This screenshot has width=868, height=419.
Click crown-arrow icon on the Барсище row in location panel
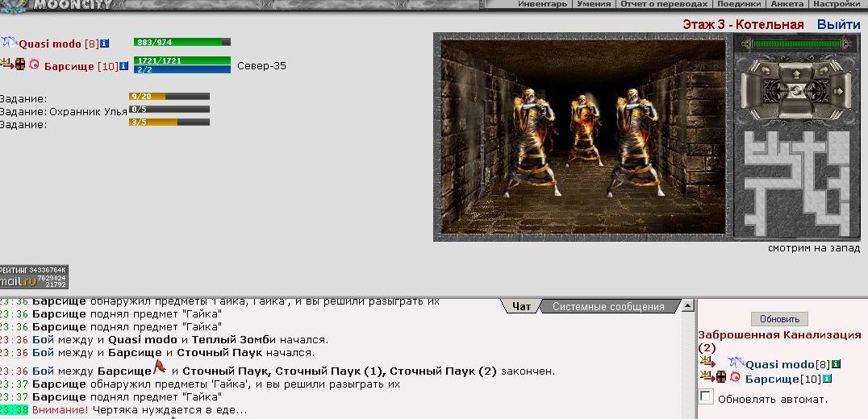click(707, 376)
